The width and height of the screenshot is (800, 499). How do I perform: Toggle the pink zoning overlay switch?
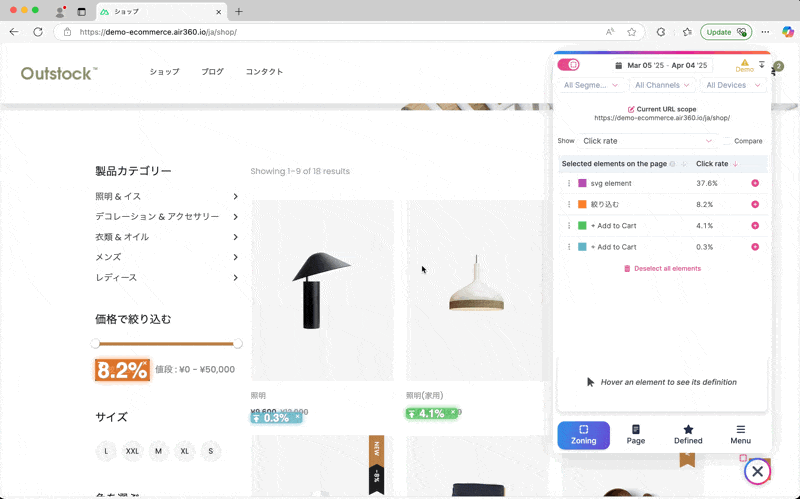click(x=568, y=65)
